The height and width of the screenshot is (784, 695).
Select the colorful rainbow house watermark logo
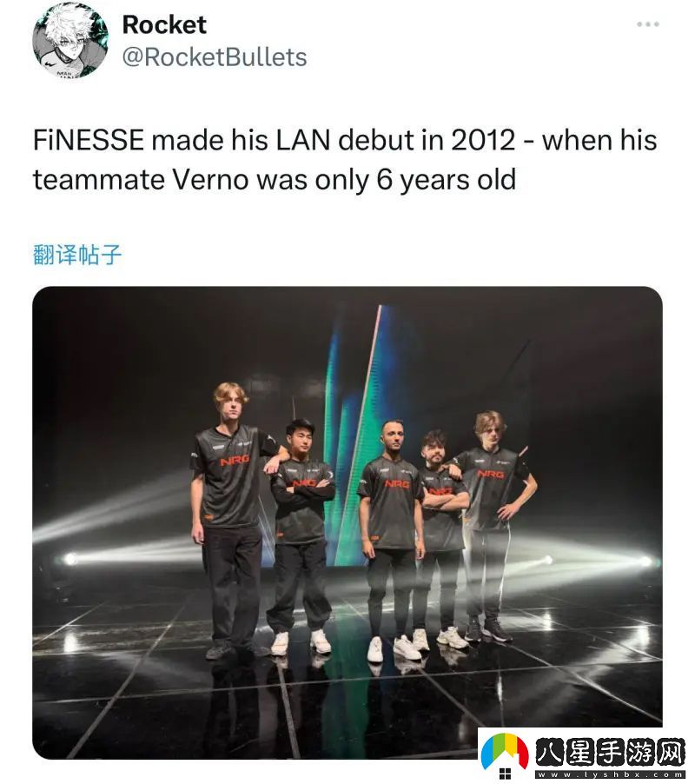pyautogui.click(x=503, y=749)
